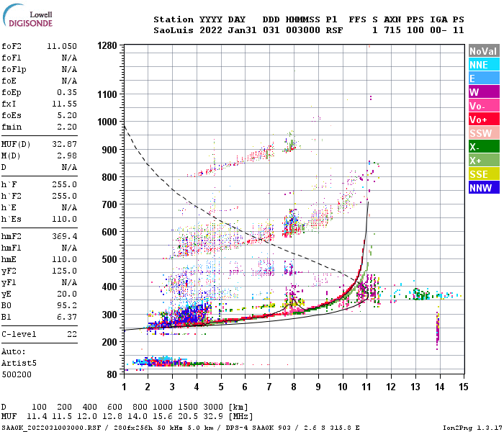Screen dimensions: 504x432
Task: Click the yE value 20.0
Action: pyautogui.click(x=67, y=294)
